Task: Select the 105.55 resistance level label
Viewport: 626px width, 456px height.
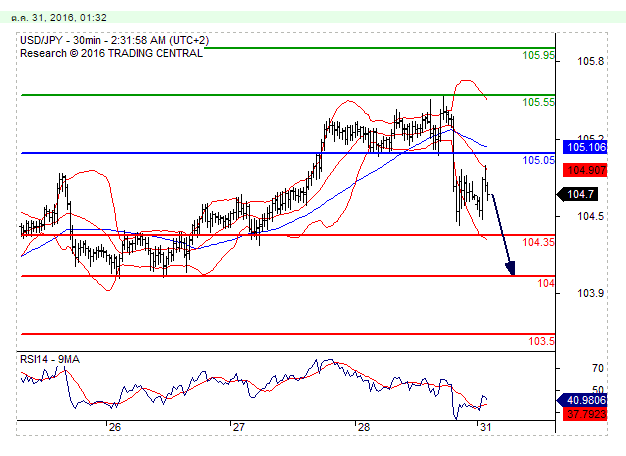Action: 538,102
